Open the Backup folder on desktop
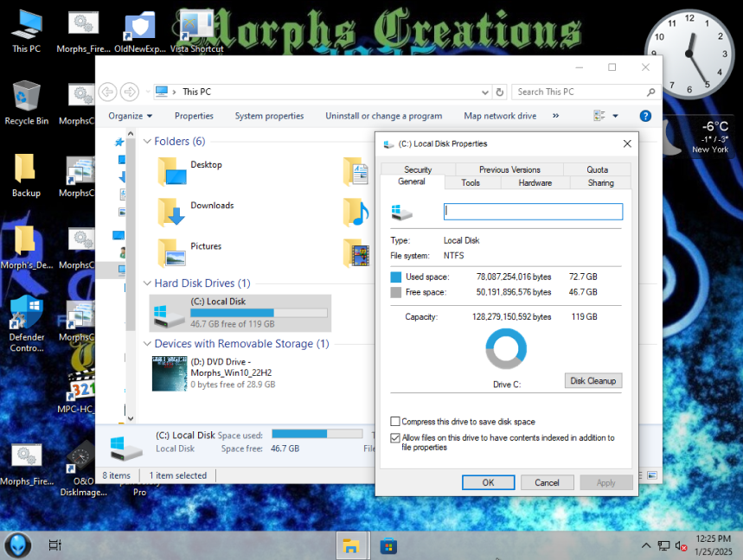The image size is (743, 560). pyautogui.click(x=27, y=175)
